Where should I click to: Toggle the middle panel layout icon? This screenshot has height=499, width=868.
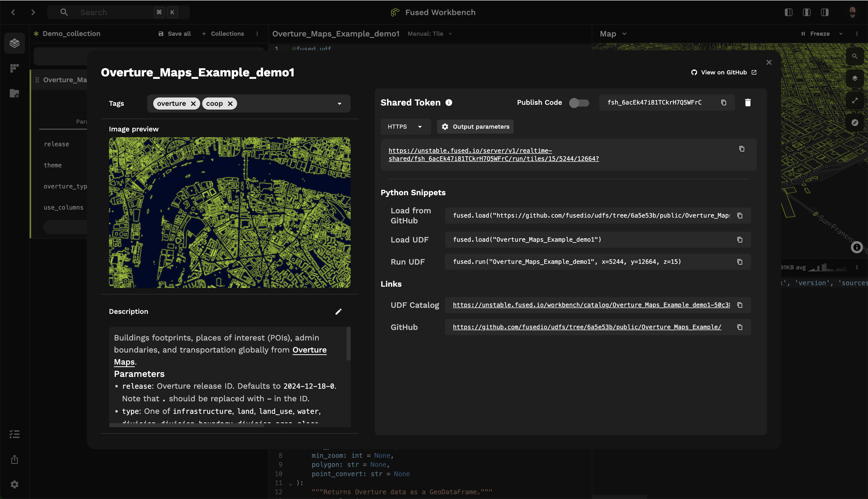click(x=807, y=12)
